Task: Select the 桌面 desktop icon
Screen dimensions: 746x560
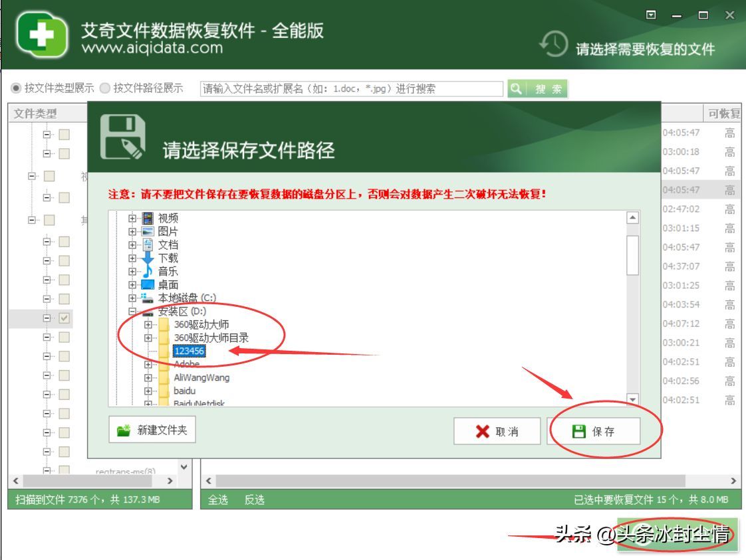Action: pos(148,284)
